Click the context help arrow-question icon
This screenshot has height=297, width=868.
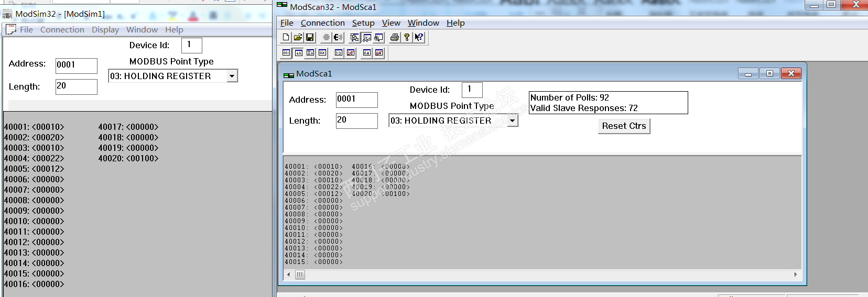tap(419, 37)
